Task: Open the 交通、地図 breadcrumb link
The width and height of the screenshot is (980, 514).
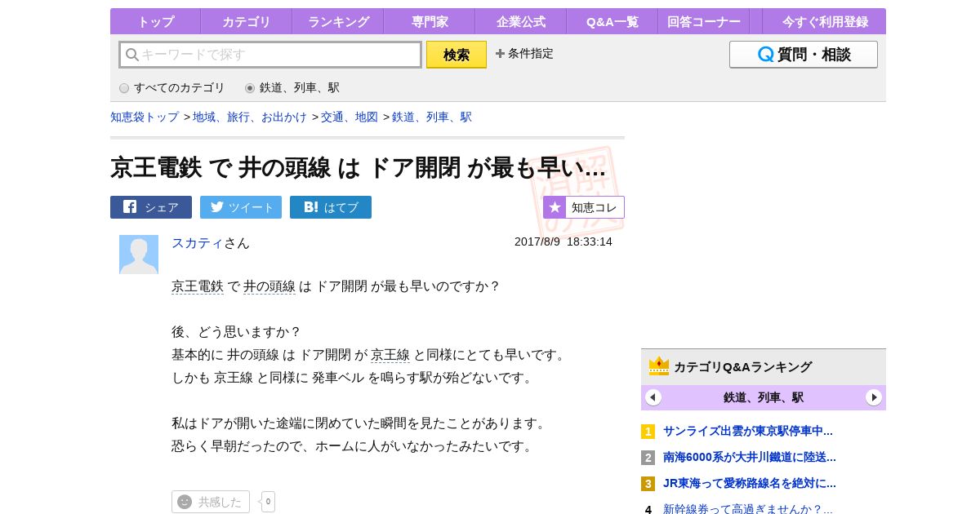Action: click(350, 117)
